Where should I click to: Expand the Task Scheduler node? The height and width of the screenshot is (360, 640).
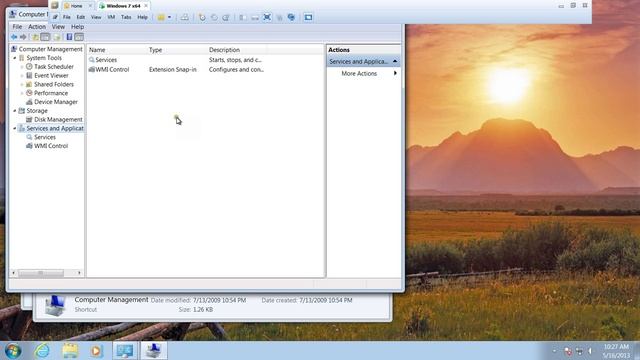[x=22, y=67]
